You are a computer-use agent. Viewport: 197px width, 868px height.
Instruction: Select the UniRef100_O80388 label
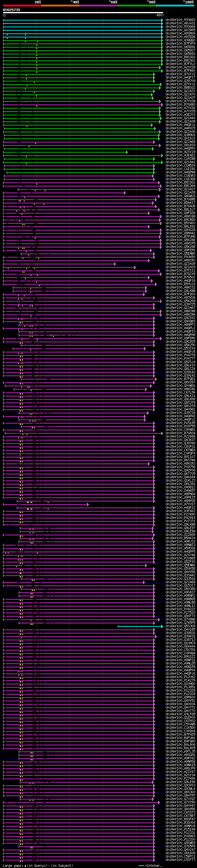coord(180,589)
